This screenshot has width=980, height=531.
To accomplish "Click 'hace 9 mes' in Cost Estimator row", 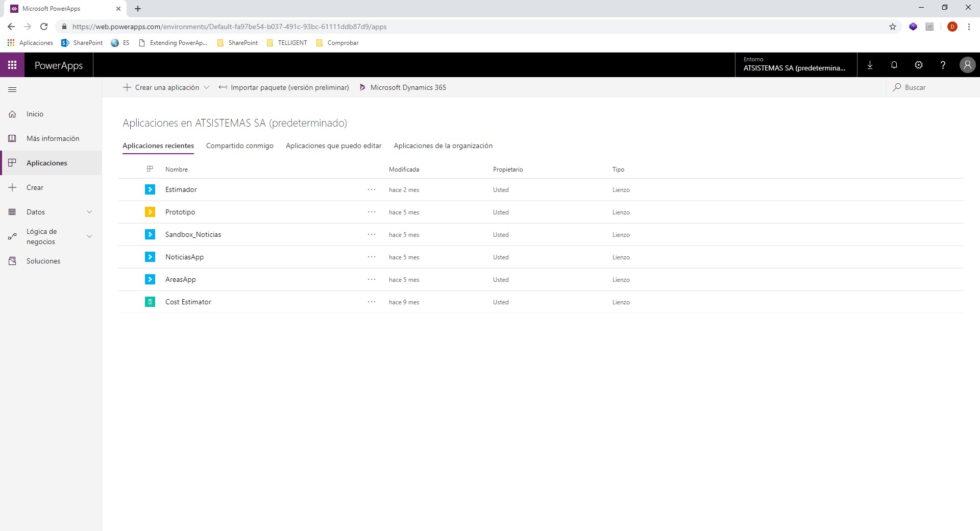I will 404,302.
